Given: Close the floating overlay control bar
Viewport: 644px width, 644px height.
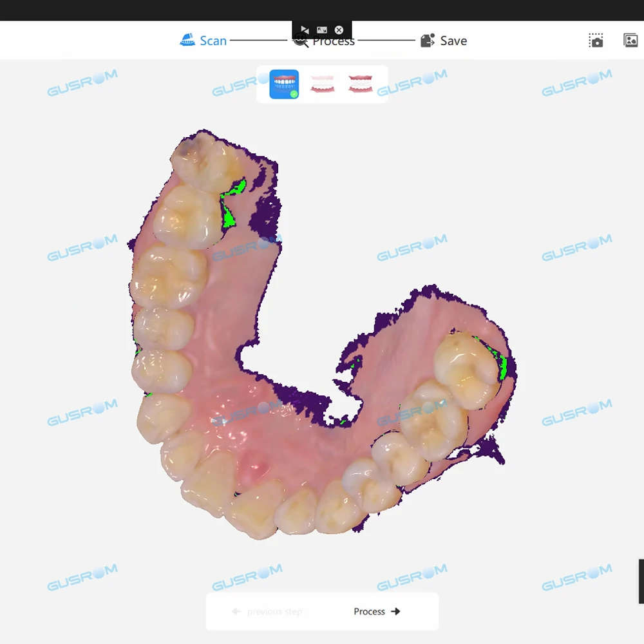Looking at the screenshot, I should click(x=339, y=30).
